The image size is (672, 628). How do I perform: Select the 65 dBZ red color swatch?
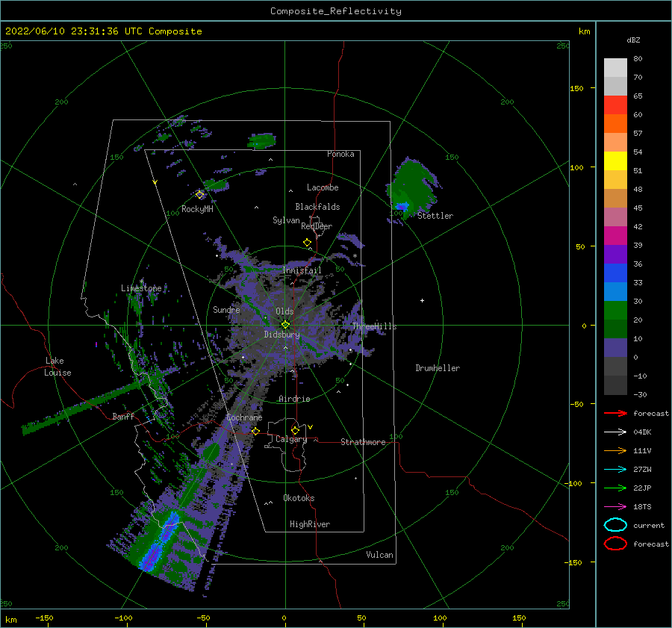coord(615,105)
